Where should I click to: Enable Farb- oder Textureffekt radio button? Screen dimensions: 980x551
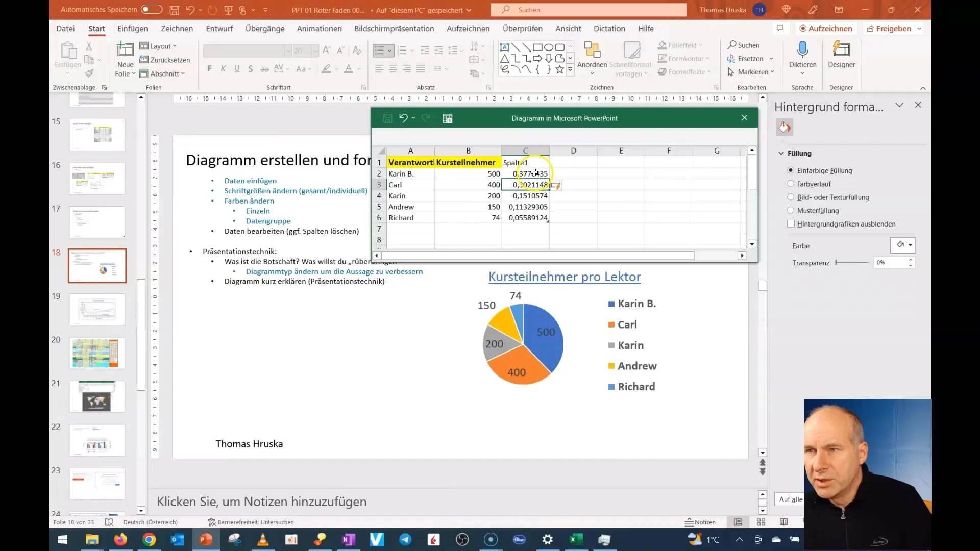(791, 197)
